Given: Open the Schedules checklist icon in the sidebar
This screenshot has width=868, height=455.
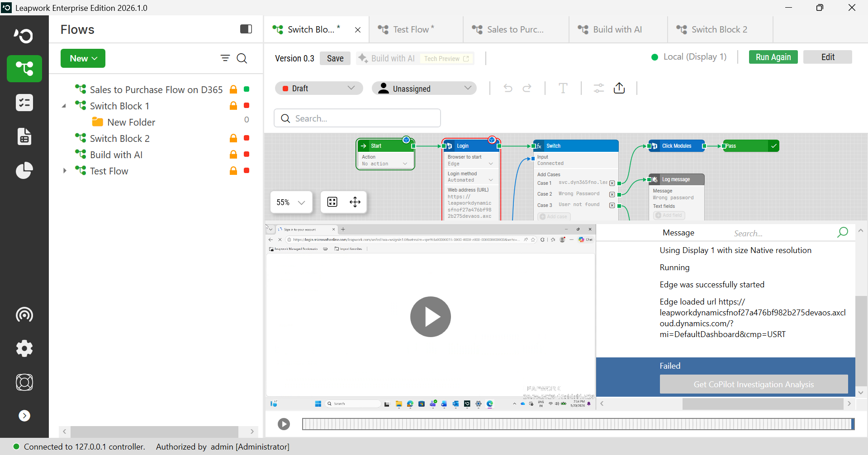Looking at the screenshot, I should click(x=24, y=103).
